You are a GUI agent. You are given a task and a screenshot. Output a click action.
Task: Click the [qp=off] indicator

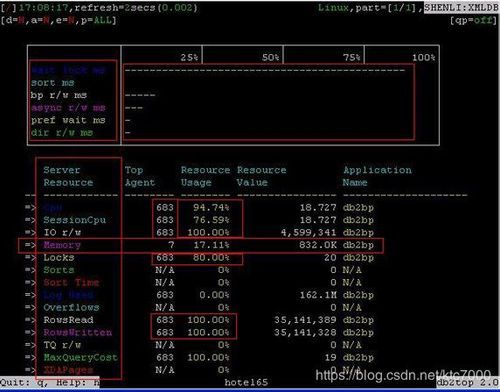(x=473, y=20)
